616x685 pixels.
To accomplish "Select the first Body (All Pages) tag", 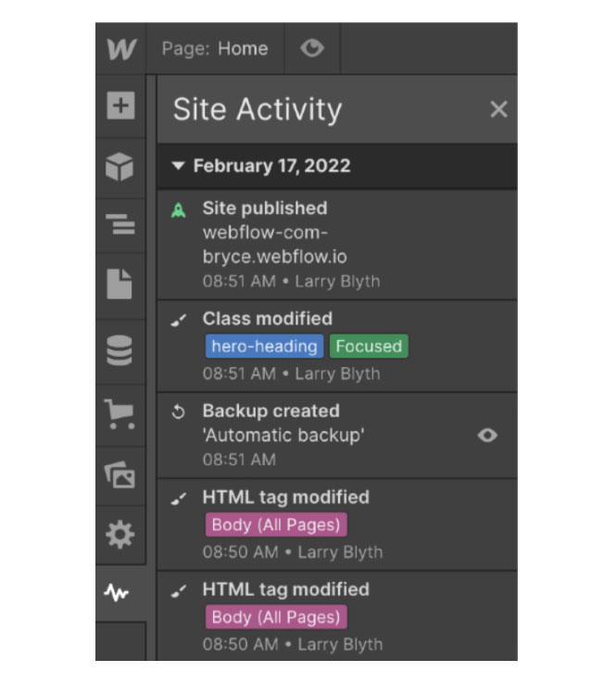I will (x=276, y=525).
